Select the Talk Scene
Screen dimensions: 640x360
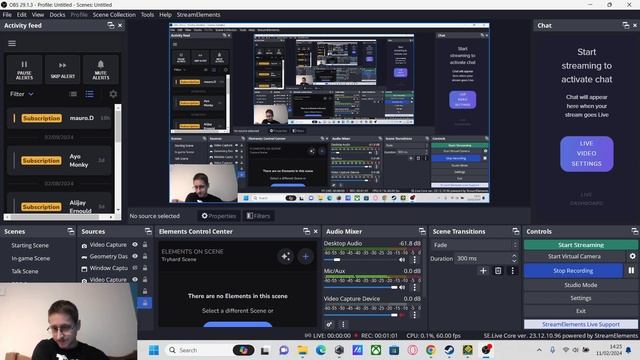(x=25, y=271)
